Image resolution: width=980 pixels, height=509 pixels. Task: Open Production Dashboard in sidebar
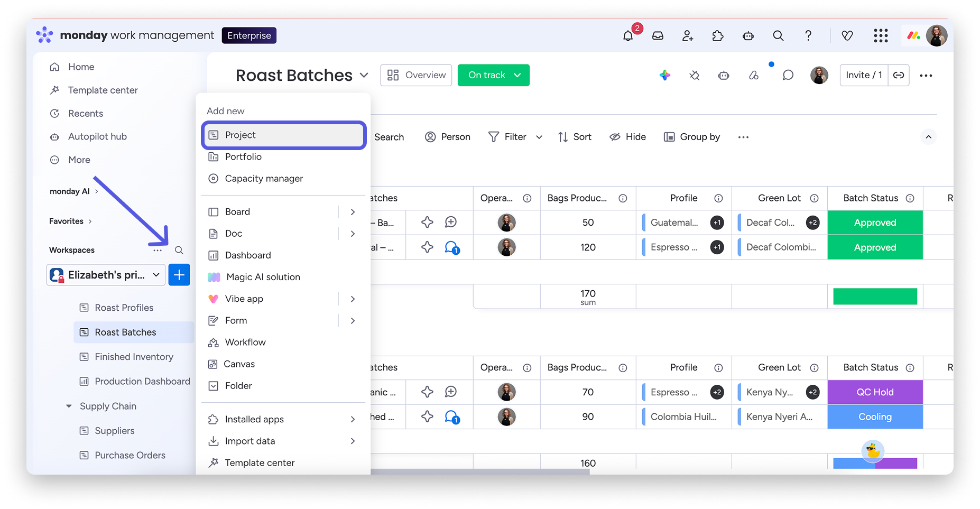(134, 382)
